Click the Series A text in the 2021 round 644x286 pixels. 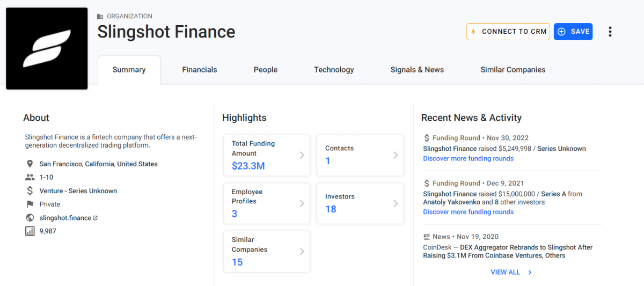click(554, 194)
